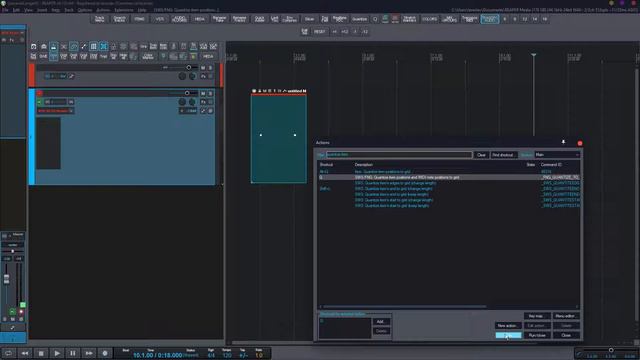The height and width of the screenshot is (360, 640).
Task: Click the Actions list horizontal scrollbar
Action: 404,307
